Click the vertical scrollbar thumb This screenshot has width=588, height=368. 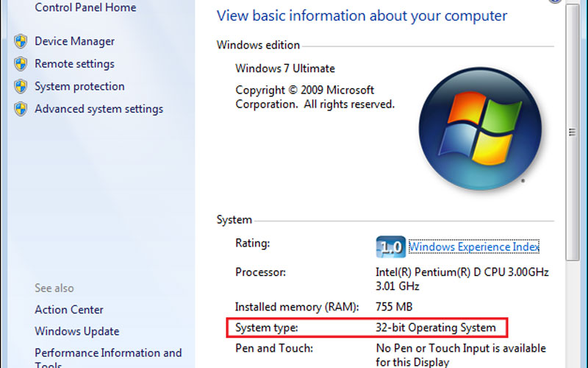[573, 132]
